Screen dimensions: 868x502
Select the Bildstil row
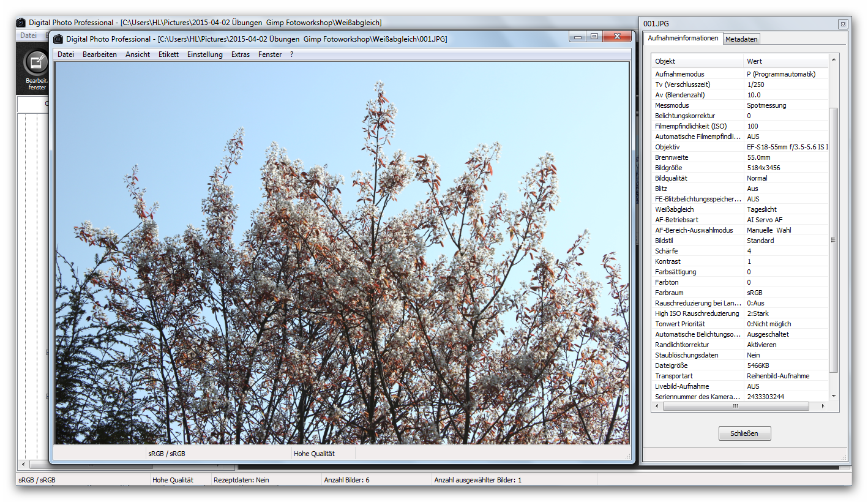(740, 241)
